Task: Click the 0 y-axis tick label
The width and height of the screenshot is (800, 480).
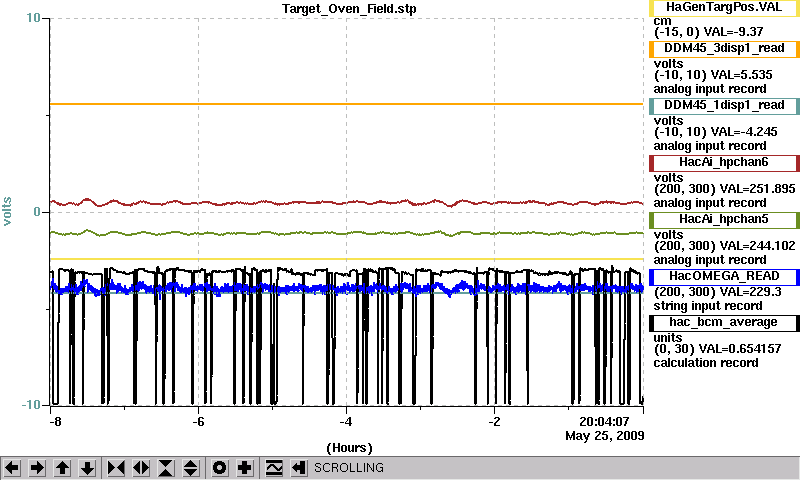Action: click(37, 212)
